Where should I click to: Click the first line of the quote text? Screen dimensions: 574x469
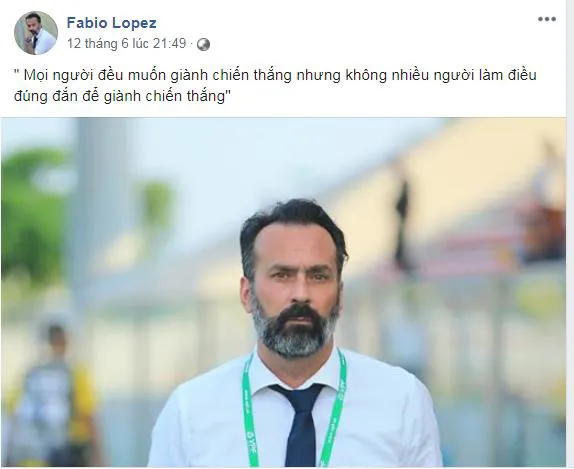[x=275, y=75]
